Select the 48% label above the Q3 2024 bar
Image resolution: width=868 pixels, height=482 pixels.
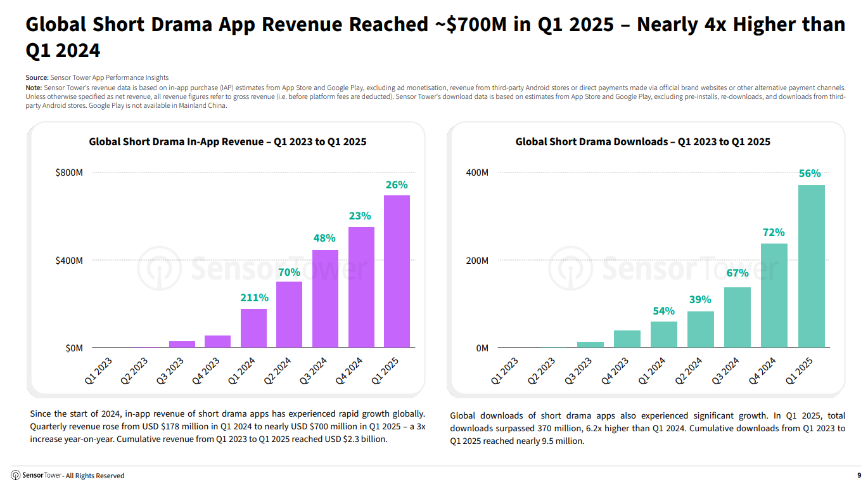coord(324,238)
